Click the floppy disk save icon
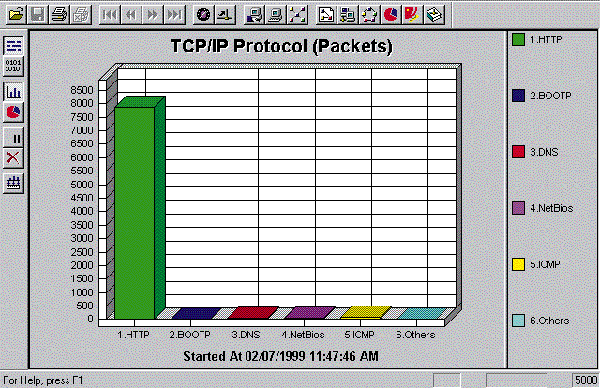Image resolution: width=600 pixels, height=388 pixels. pyautogui.click(x=38, y=15)
